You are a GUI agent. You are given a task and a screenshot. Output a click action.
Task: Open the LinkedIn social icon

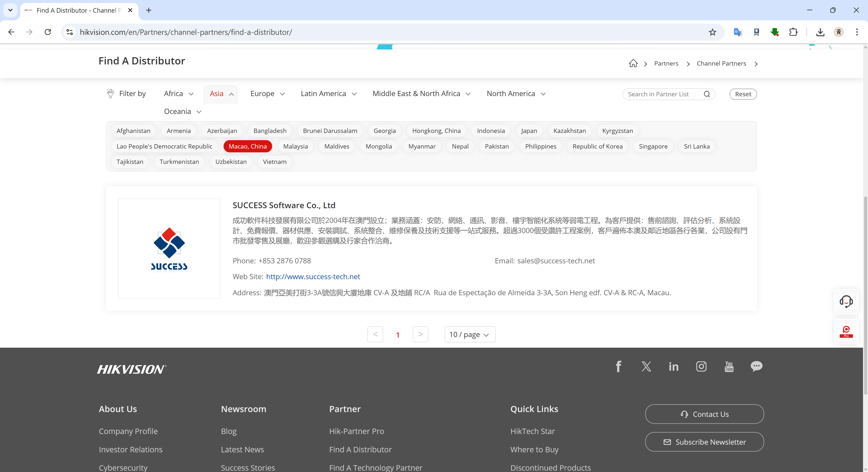click(674, 366)
